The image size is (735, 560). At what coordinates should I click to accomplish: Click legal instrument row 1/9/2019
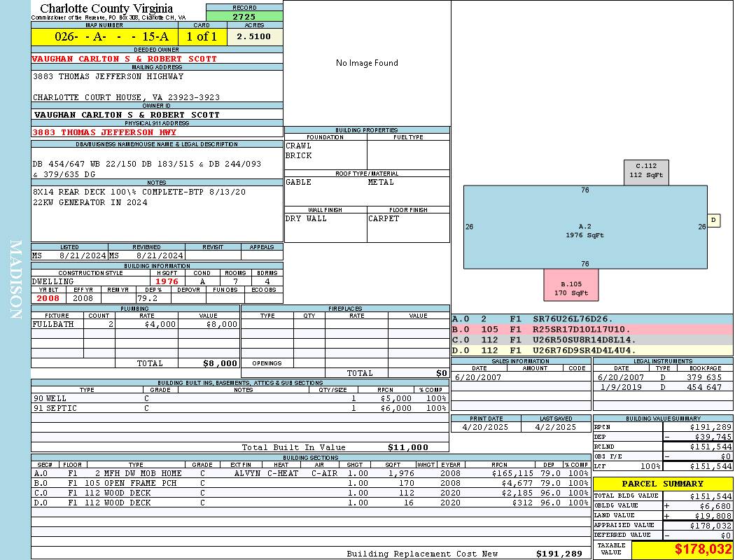[663, 388]
